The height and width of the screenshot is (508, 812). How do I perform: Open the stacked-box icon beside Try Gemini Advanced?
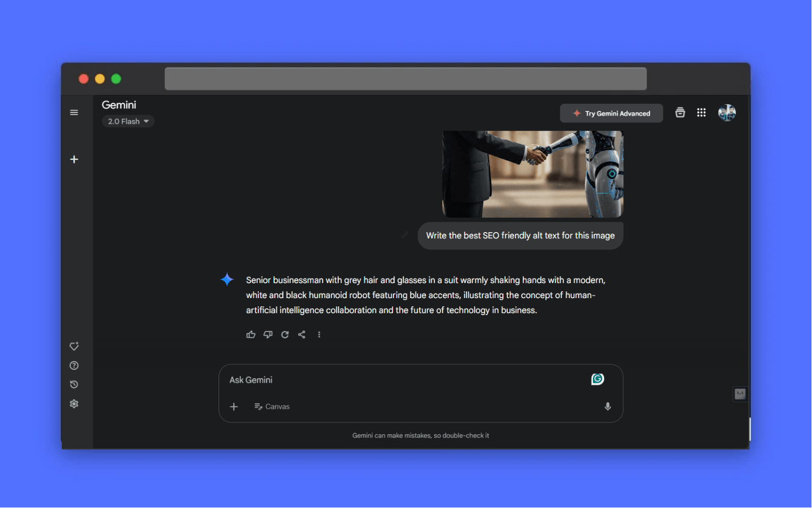coord(681,112)
